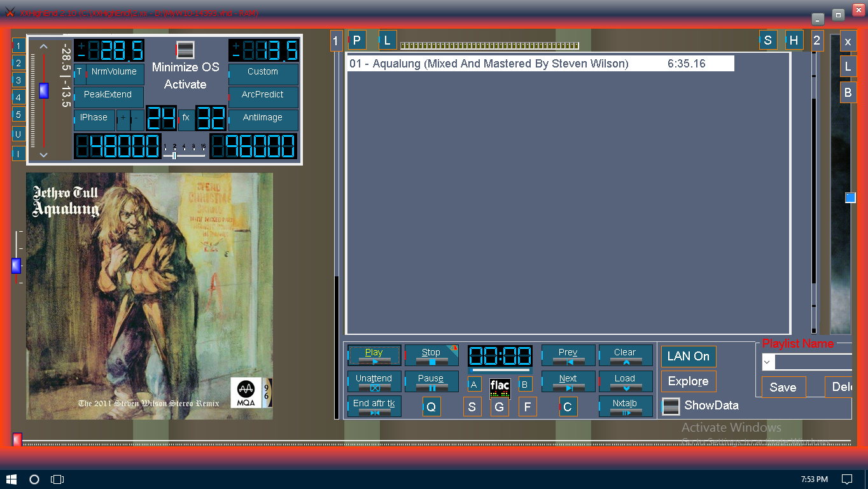Select the Custom filter option

263,74
